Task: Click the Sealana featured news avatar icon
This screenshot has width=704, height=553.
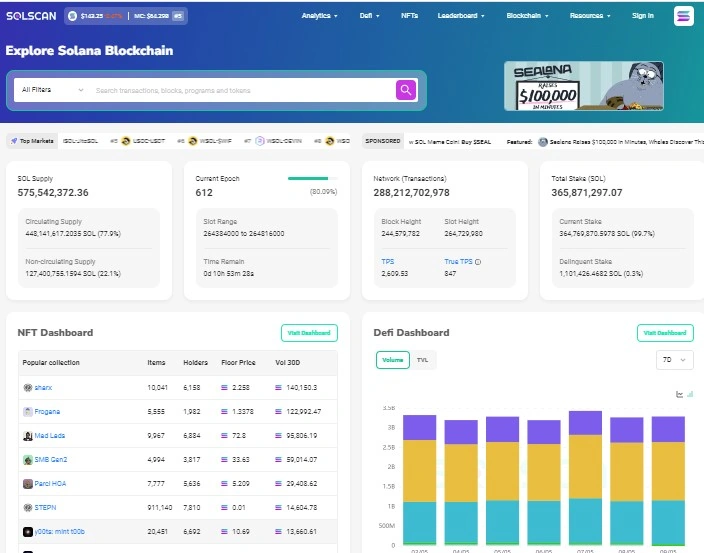Action: point(543,142)
